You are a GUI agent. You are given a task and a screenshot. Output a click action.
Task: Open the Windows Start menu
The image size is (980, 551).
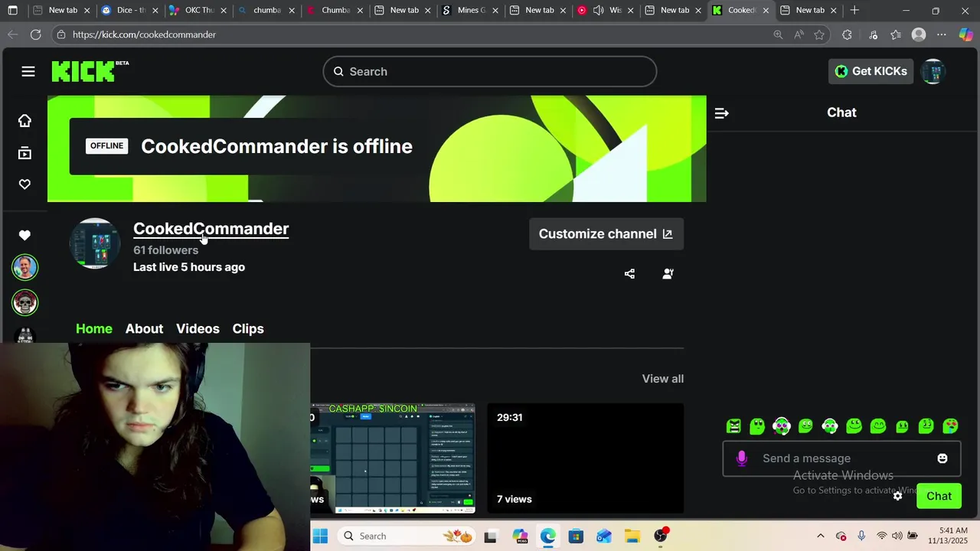pyautogui.click(x=320, y=536)
